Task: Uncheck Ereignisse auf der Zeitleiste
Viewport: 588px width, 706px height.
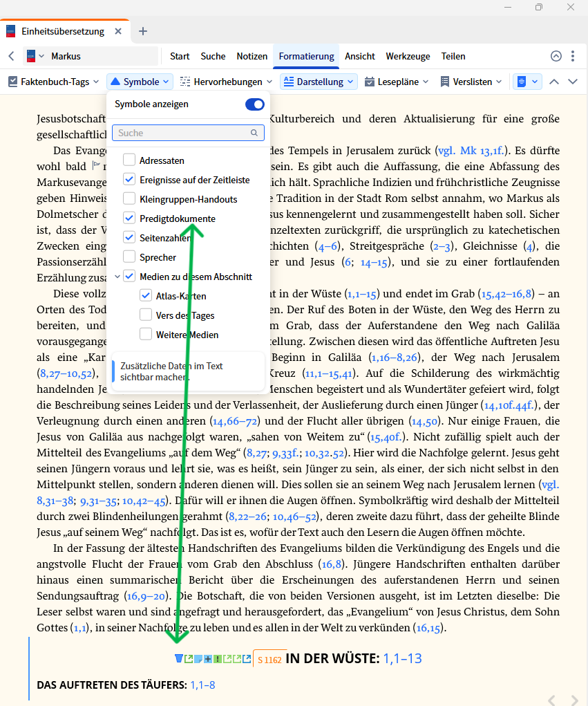Action: point(129,179)
